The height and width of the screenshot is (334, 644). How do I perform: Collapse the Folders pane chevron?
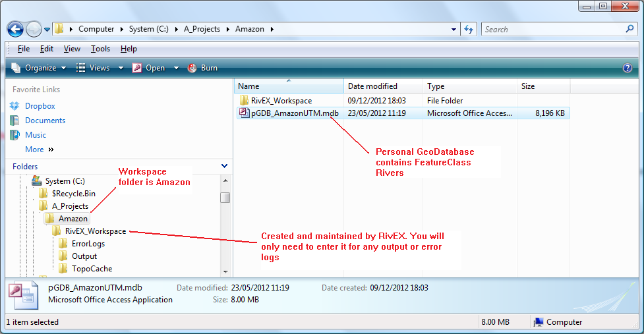(x=224, y=166)
